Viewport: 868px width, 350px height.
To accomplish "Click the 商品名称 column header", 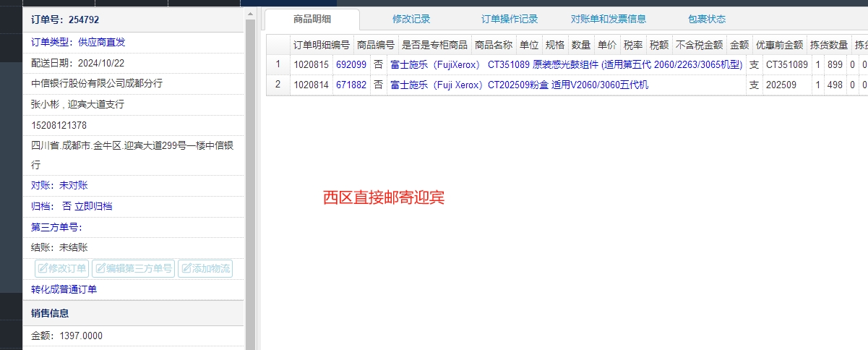I will pyautogui.click(x=494, y=44).
